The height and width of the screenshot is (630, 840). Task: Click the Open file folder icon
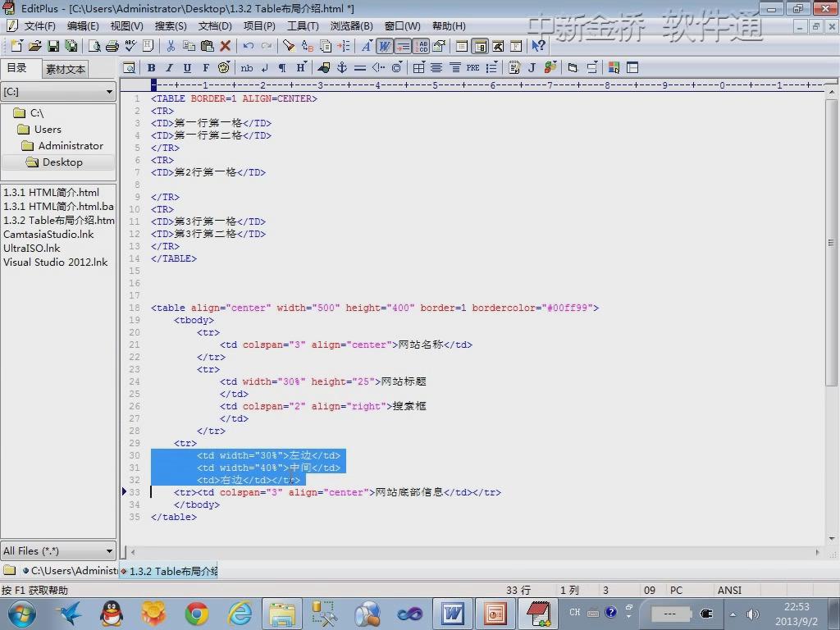(x=34, y=46)
